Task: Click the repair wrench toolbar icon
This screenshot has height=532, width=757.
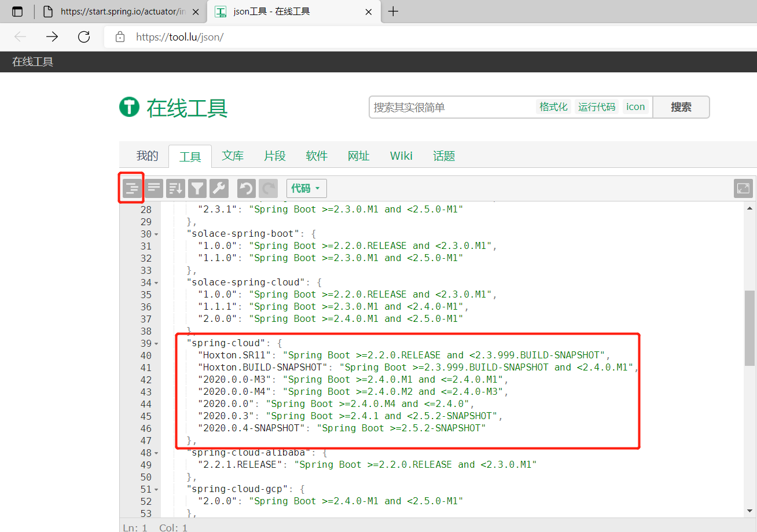Action: [x=219, y=188]
